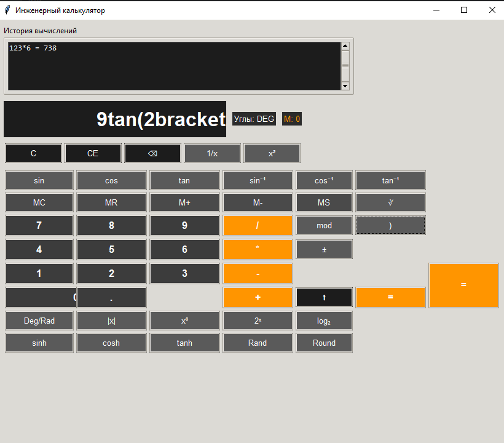The image size is (504, 443).
Task: Click the cos function button
Action: (111, 180)
